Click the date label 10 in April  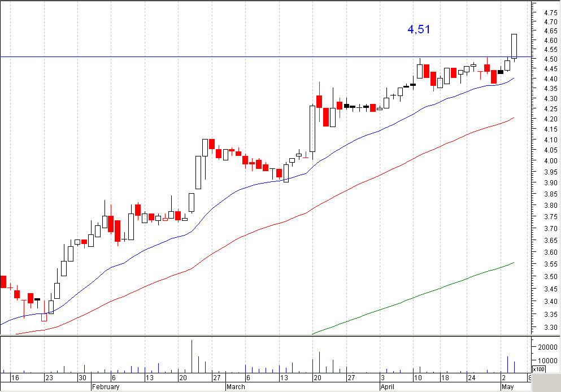[x=418, y=378]
